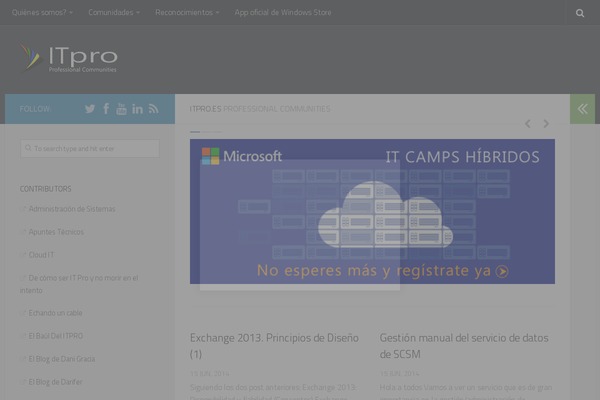
Task: Open the YouTube follow icon
Action: 121,109
